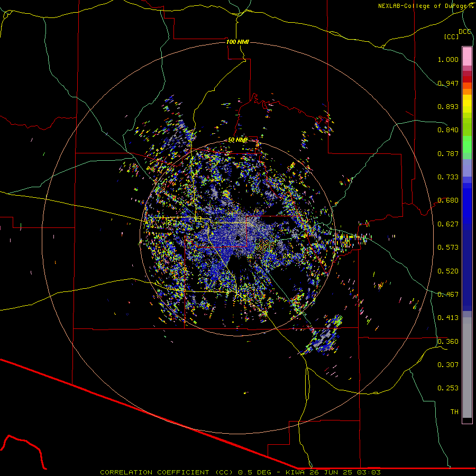Click the 0.680 legend value
The image size is (476, 476).
[x=448, y=200]
